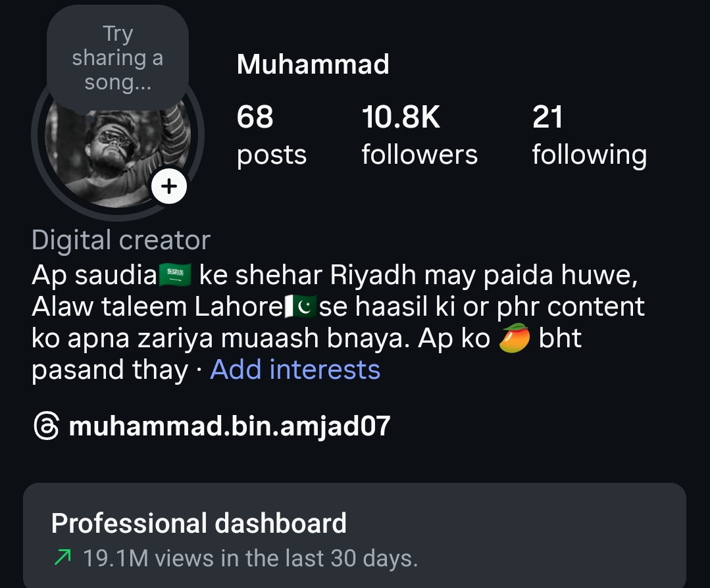View the 68 posts count
This screenshot has height=588, width=710.
[x=272, y=135]
